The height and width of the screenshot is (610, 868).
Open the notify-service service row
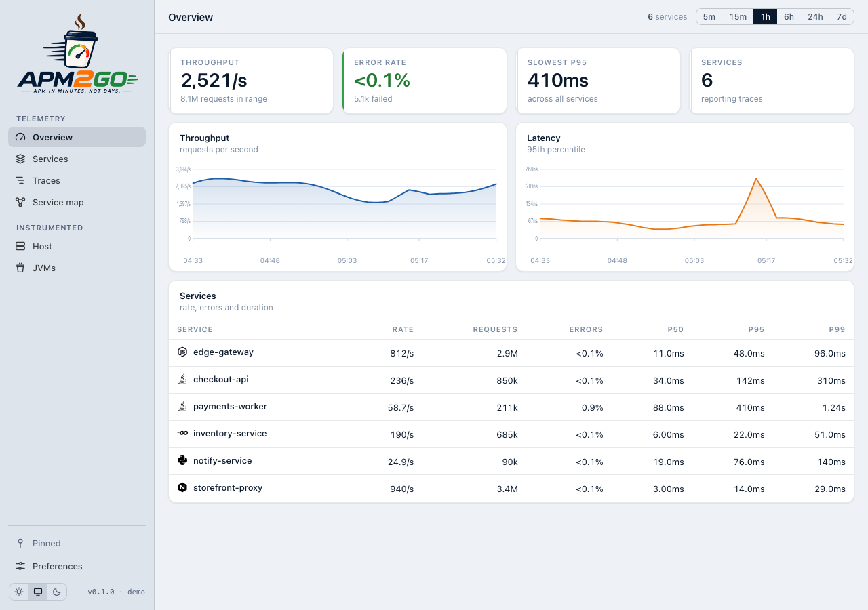tap(511, 462)
